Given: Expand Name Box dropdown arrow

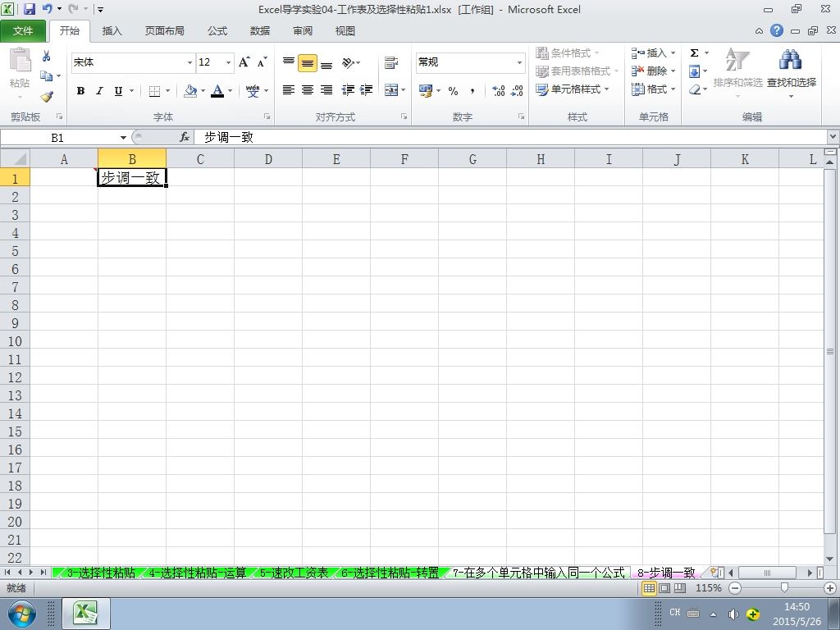Looking at the screenshot, I should [x=123, y=138].
